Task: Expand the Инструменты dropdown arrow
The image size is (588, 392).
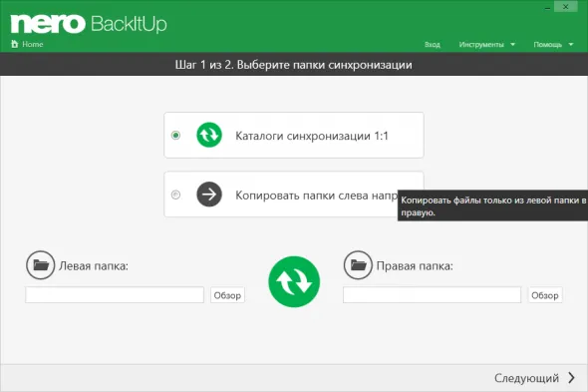Action: point(512,44)
